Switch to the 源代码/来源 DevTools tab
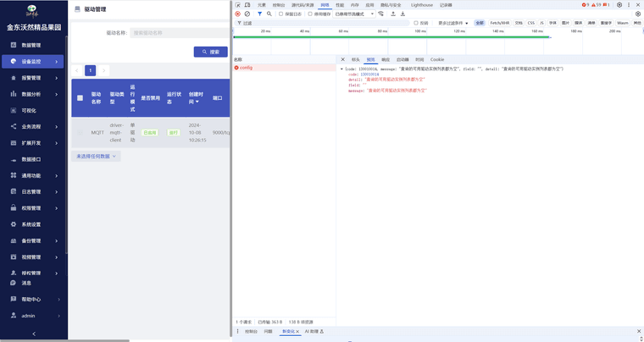 [303, 5]
